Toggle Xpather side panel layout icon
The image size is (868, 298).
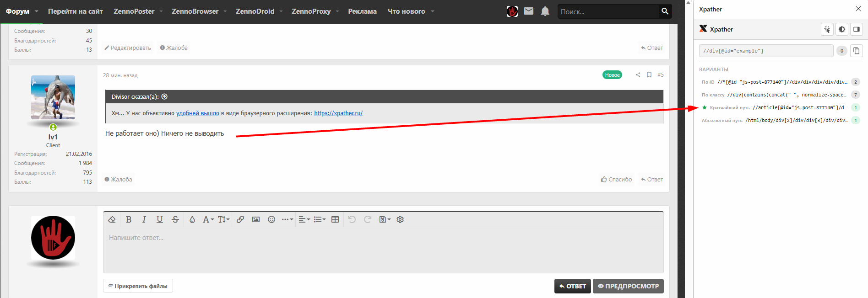[x=857, y=29]
